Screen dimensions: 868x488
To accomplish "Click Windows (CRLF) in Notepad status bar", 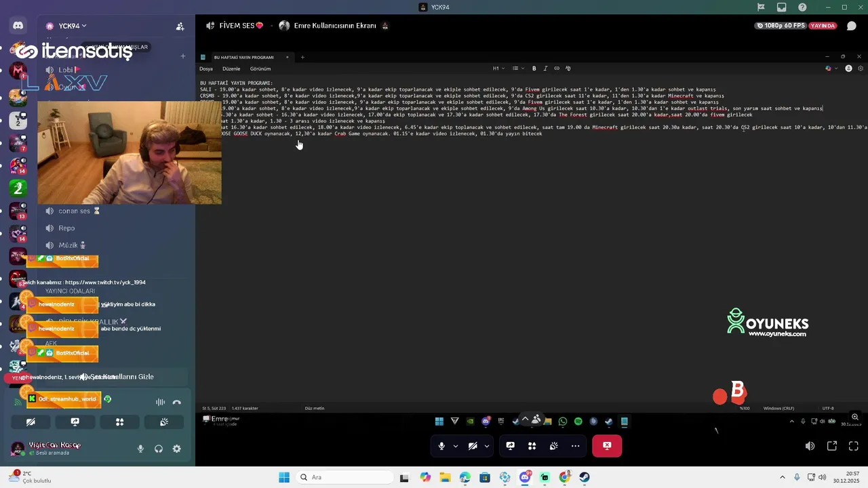I will click(778, 408).
